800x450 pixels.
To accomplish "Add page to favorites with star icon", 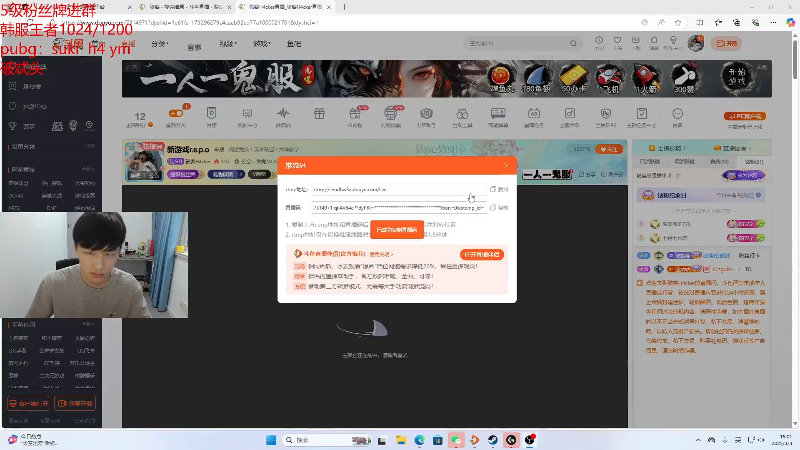I will (x=678, y=22).
